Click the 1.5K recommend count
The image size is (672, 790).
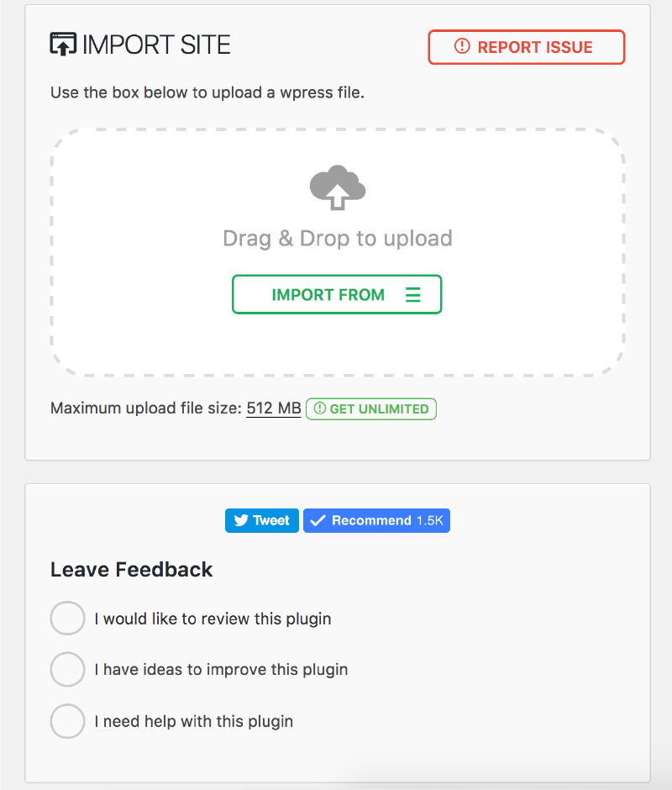(429, 521)
